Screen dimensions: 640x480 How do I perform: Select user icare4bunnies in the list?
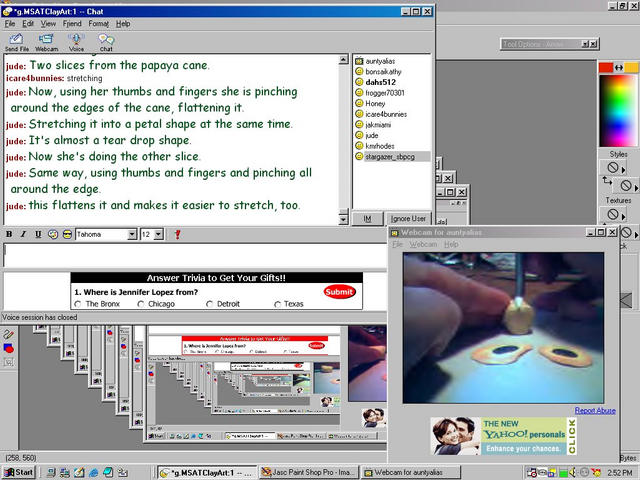tap(386, 114)
